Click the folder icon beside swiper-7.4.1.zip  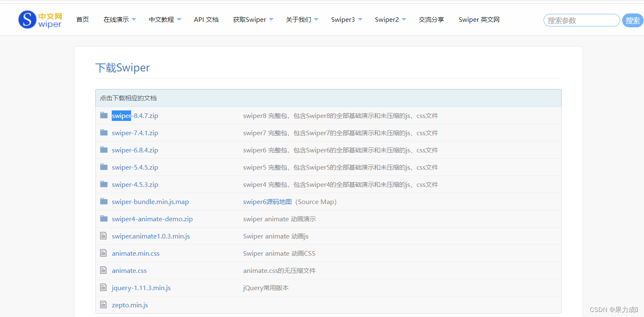(x=104, y=132)
